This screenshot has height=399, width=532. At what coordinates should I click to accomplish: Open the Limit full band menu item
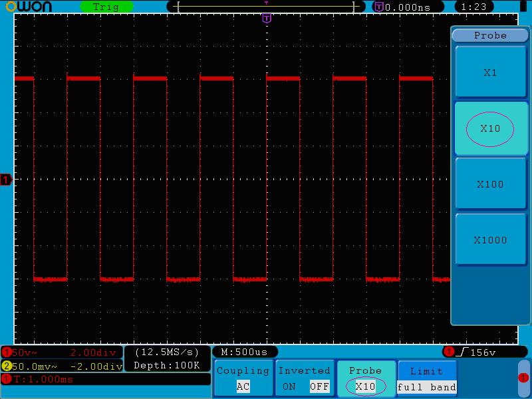[x=427, y=378]
